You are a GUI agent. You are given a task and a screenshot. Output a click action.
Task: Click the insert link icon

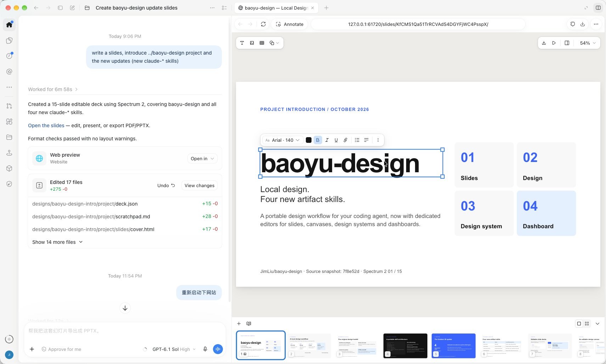(x=345, y=140)
